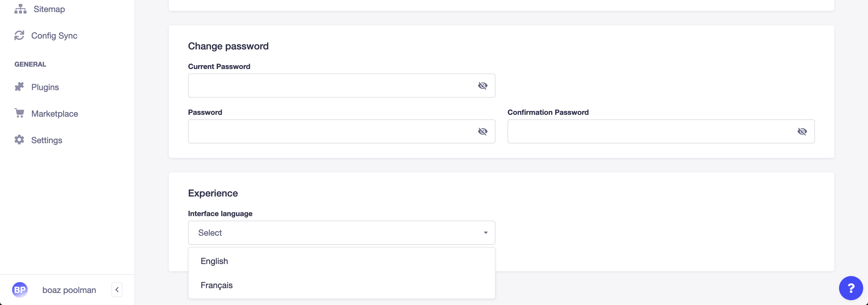
Task: Show the Current Password text
Action: 483,86
